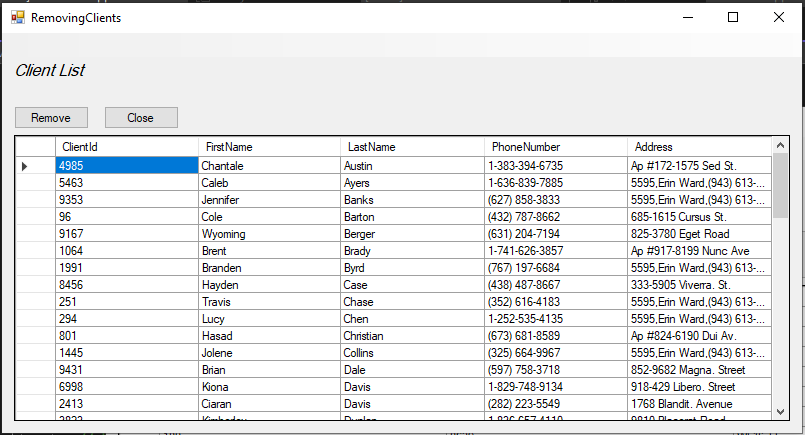Sort by the ClientId column header
The height and width of the screenshot is (435, 805).
pyautogui.click(x=127, y=147)
